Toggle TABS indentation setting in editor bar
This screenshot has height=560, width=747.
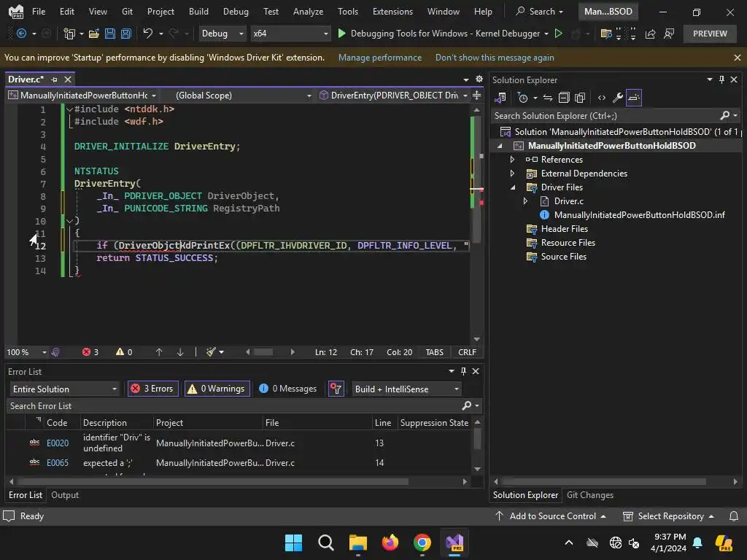click(x=435, y=352)
